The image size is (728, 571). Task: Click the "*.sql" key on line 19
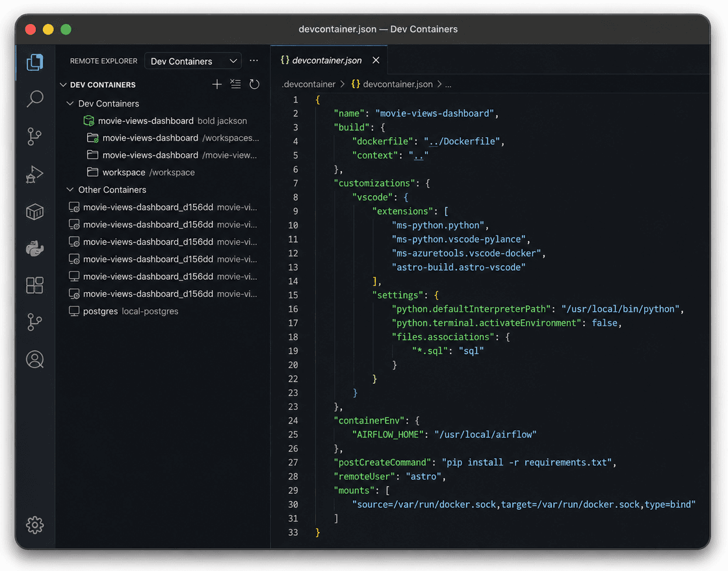point(430,351)
